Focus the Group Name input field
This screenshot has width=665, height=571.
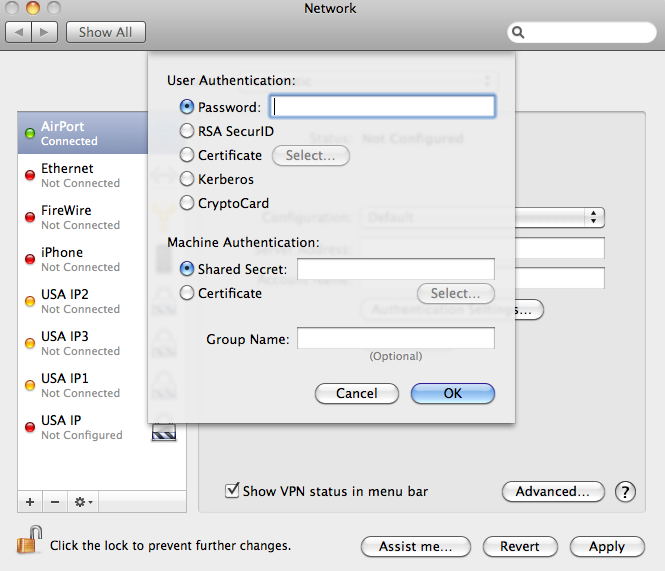(x=396, y=338)
